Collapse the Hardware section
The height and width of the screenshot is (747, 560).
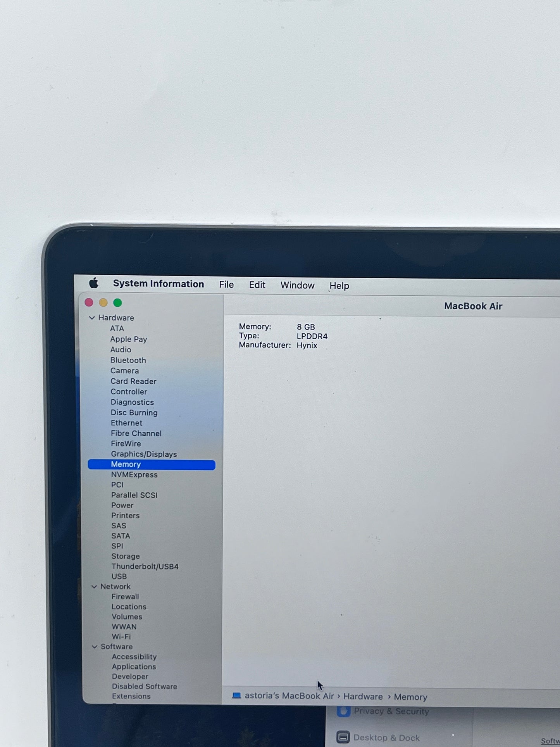(x=92, y=318)
